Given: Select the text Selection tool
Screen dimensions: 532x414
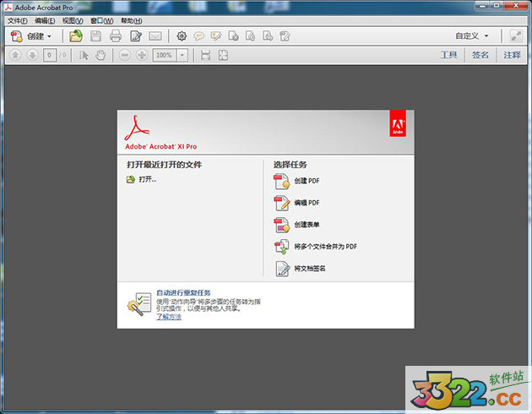Looking at the screenshot, I should coord(84,55).
